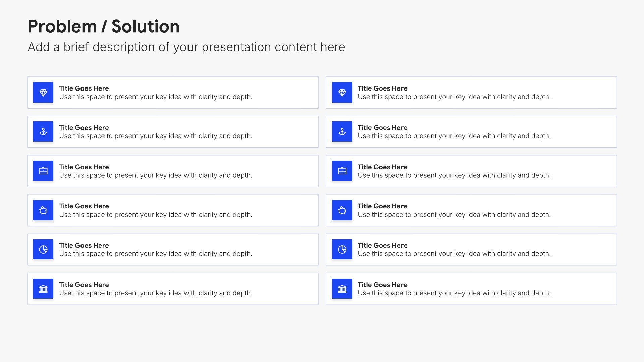This screenshot has width=644, height=362.
Task: Pick the briefcase icon in the left column
Action: (x=43, y=171)
